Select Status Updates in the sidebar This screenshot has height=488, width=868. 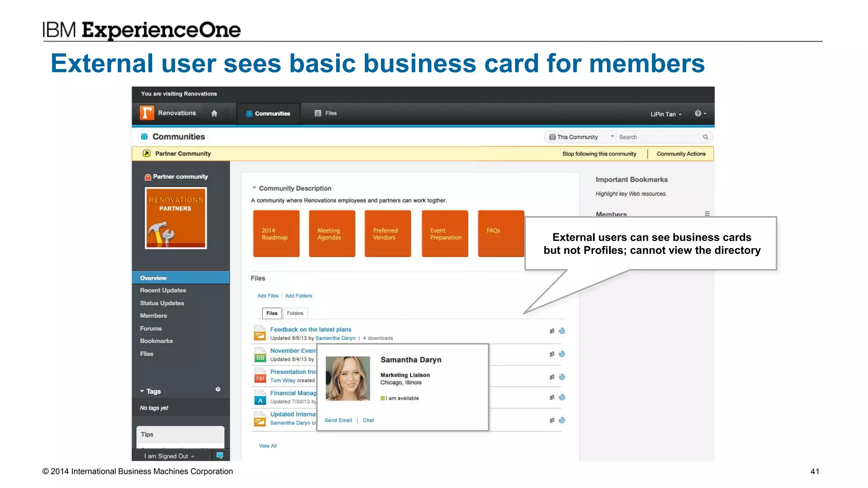tap(162, 303)
